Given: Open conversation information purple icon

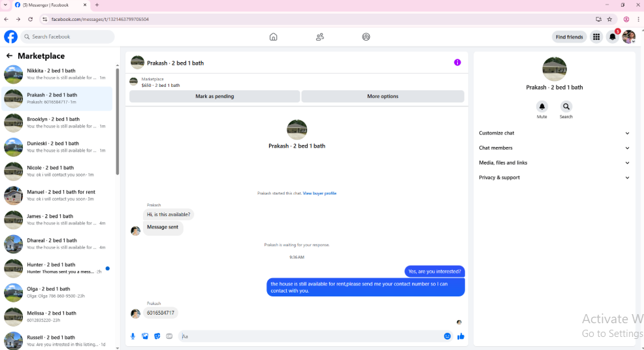Looking at the screenshot, I should tap(457, 63).
